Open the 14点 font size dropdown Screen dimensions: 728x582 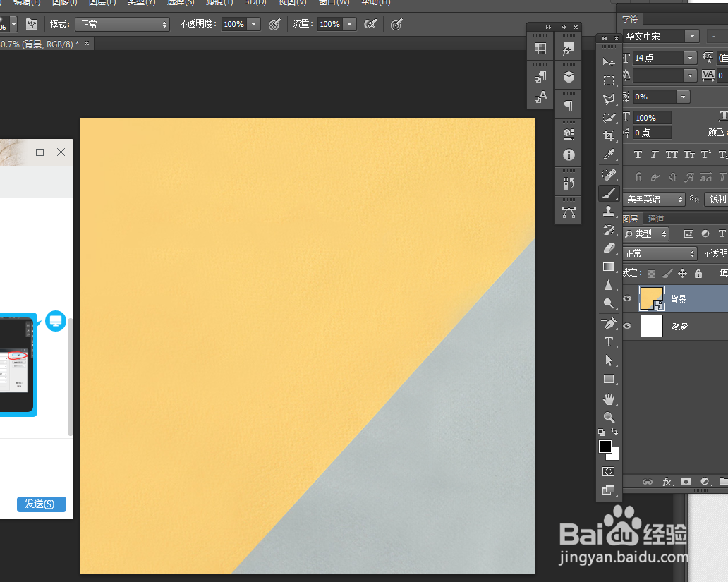point(690,58)
